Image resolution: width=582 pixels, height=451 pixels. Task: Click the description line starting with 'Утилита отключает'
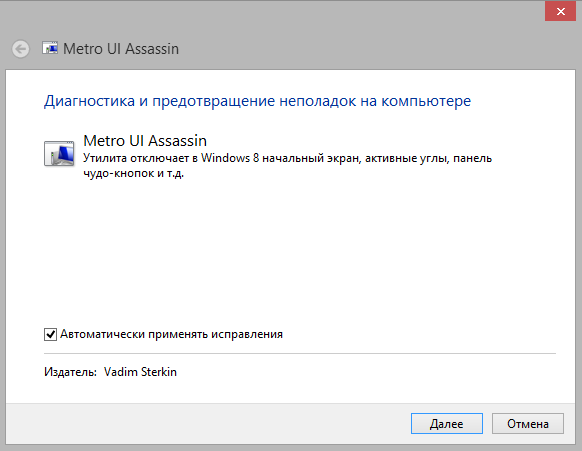point(288,158)
